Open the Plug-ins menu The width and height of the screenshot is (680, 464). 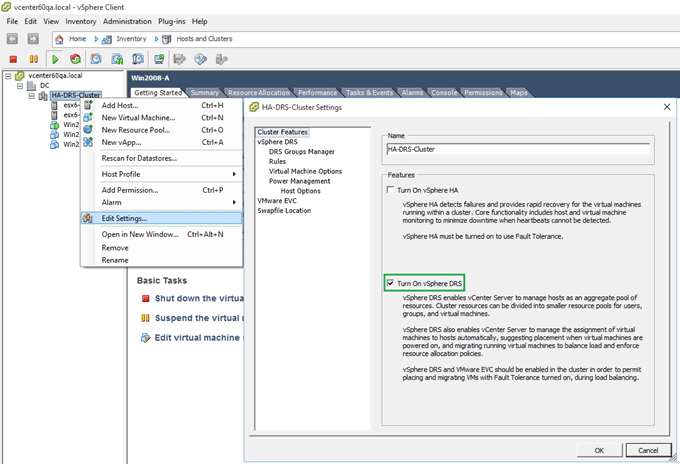pyautogui.click(x=171, y=21)
